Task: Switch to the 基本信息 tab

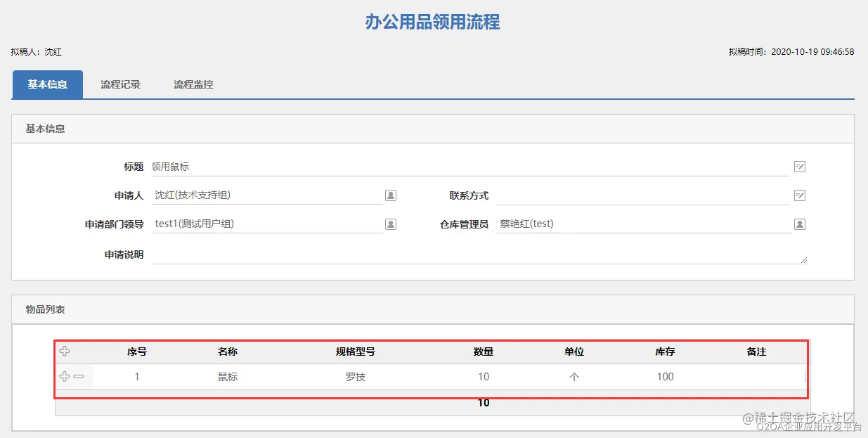Action: (48, 84)
